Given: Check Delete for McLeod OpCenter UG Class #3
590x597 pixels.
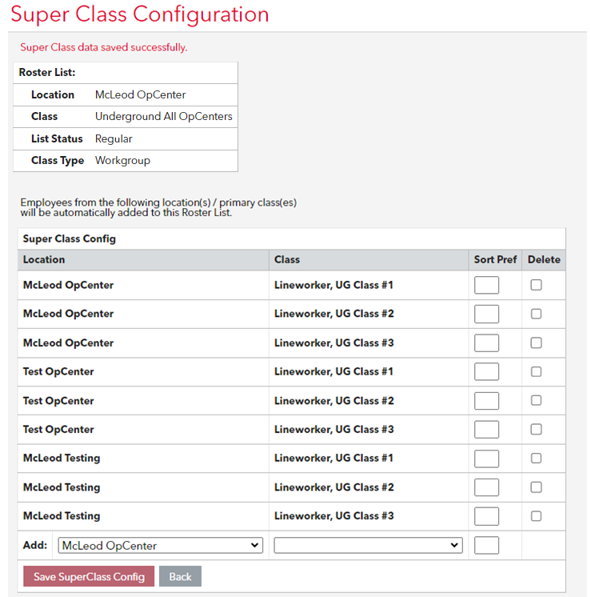Looking at the screenshot, I should tap(536, 343).
